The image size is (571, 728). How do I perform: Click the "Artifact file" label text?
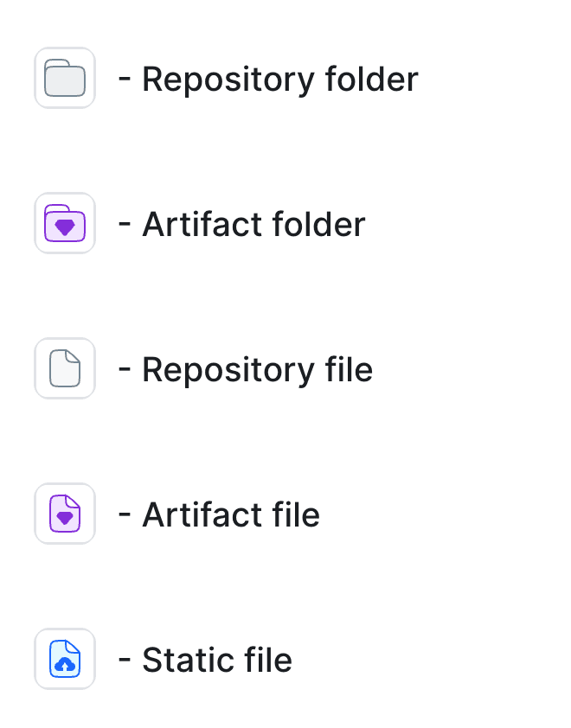coord(231,515)
